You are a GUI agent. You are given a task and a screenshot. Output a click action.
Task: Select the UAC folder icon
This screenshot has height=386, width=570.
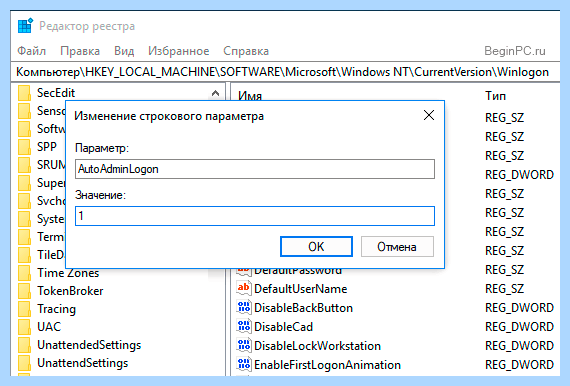[x=24, y=327]
